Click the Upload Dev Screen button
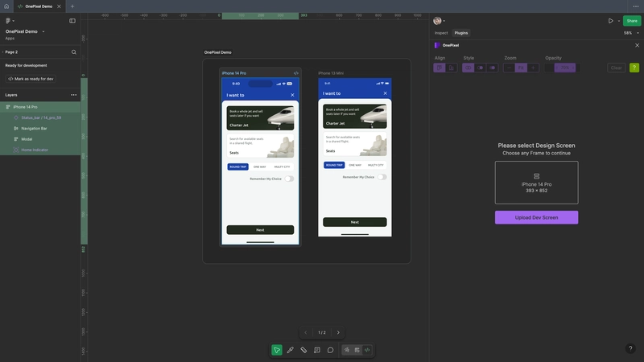The height and width of the screenshot is (362, 644). pos(536,217)
